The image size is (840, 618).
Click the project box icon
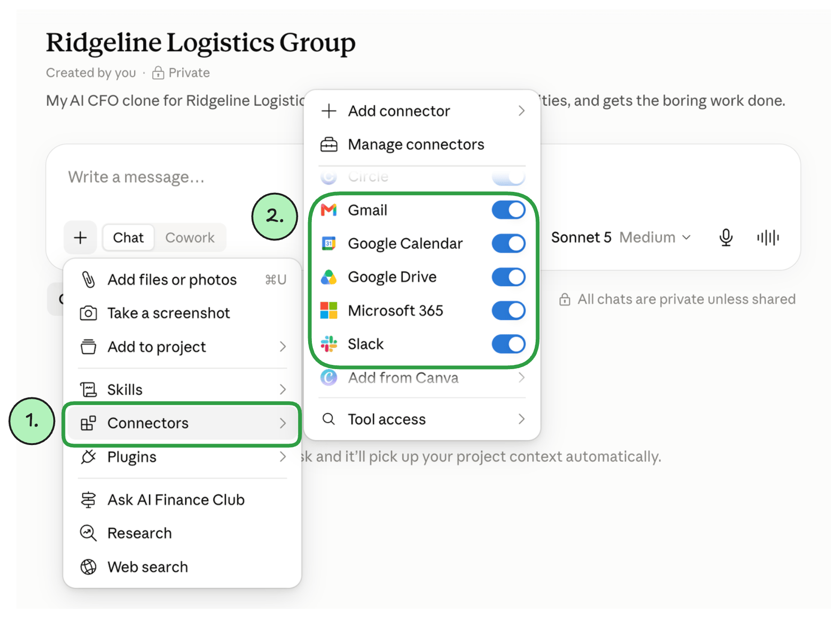[88, 346]
